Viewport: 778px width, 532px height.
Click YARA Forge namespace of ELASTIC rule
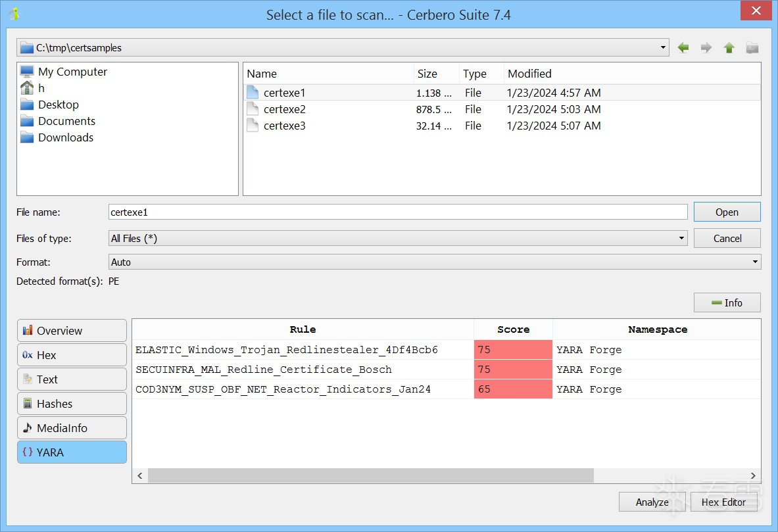589,350
